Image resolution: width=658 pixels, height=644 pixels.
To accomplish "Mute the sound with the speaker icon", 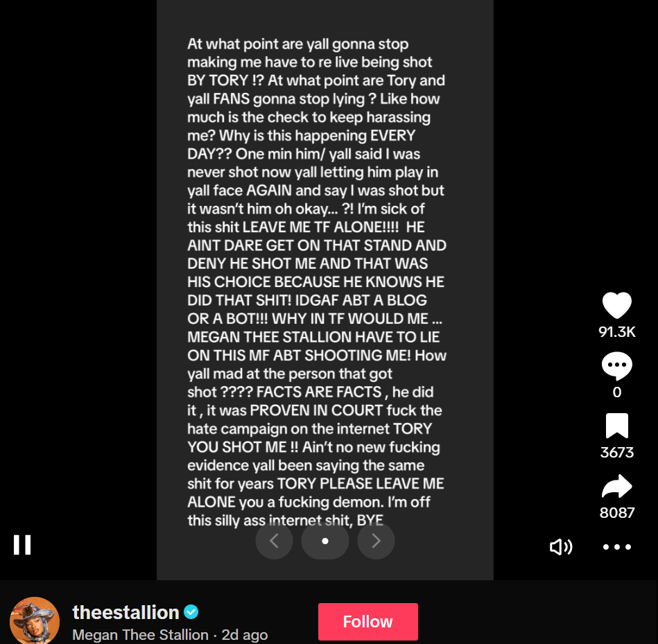I will click(x=561, y=547).
